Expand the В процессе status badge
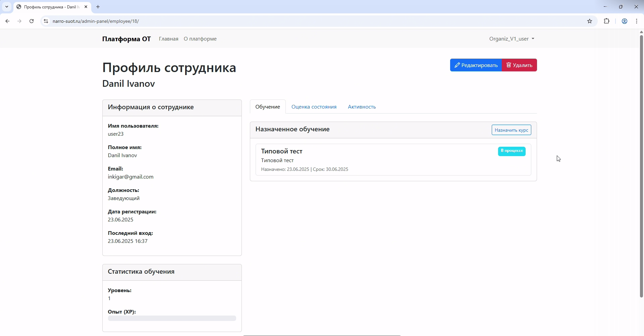644x336 pixels. click(511, 151)
